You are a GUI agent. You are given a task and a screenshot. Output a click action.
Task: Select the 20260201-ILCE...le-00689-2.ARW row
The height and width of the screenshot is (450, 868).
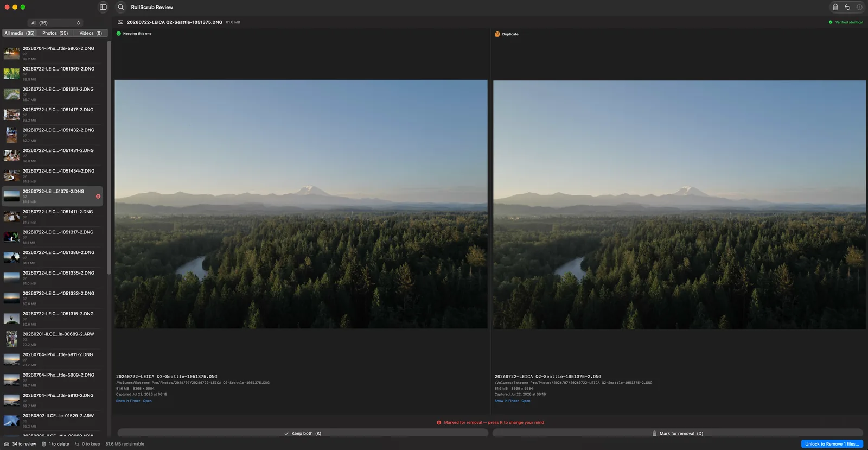pos(52,339)
